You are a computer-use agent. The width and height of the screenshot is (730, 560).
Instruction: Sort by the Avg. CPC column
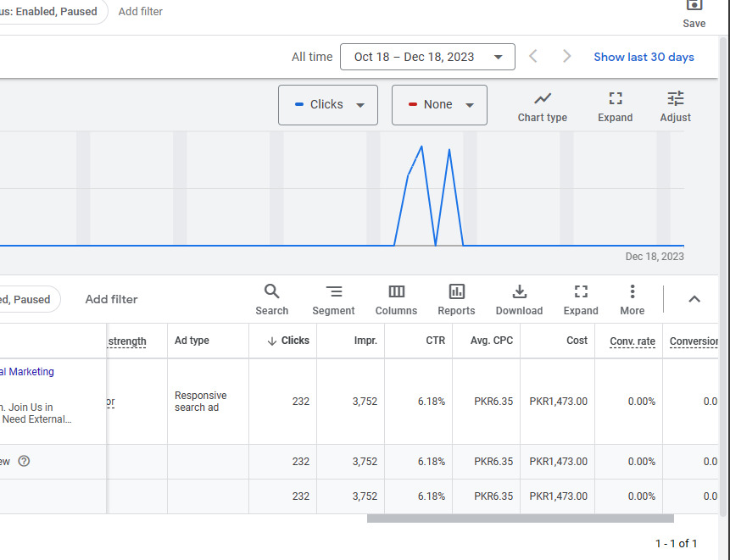(x=491, y=341)
